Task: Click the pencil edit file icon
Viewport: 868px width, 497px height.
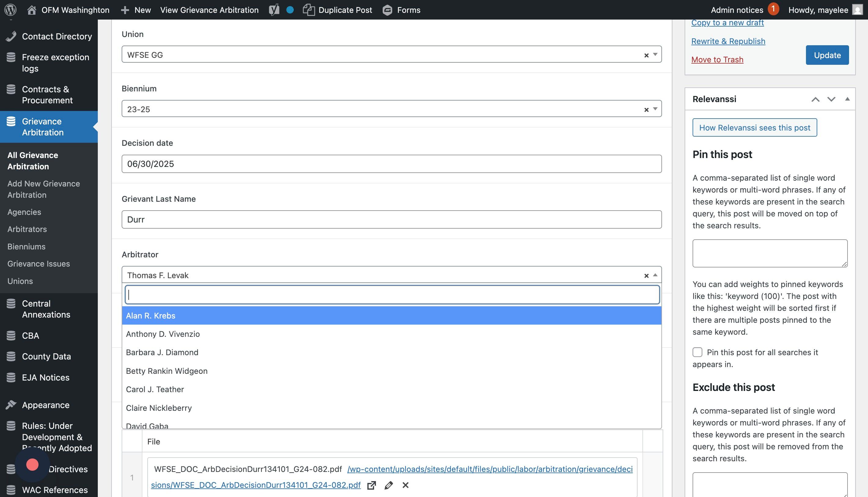Action: (388, 485)
